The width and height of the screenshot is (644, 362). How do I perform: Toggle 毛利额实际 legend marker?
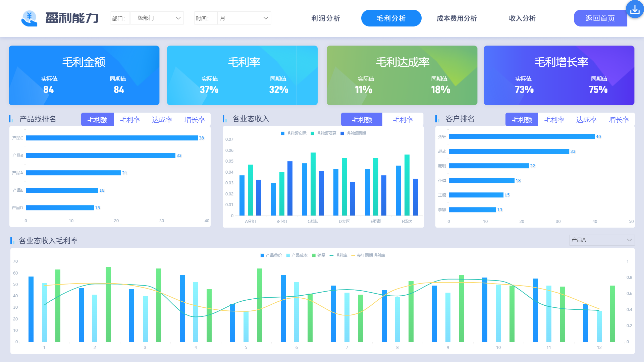283,133
